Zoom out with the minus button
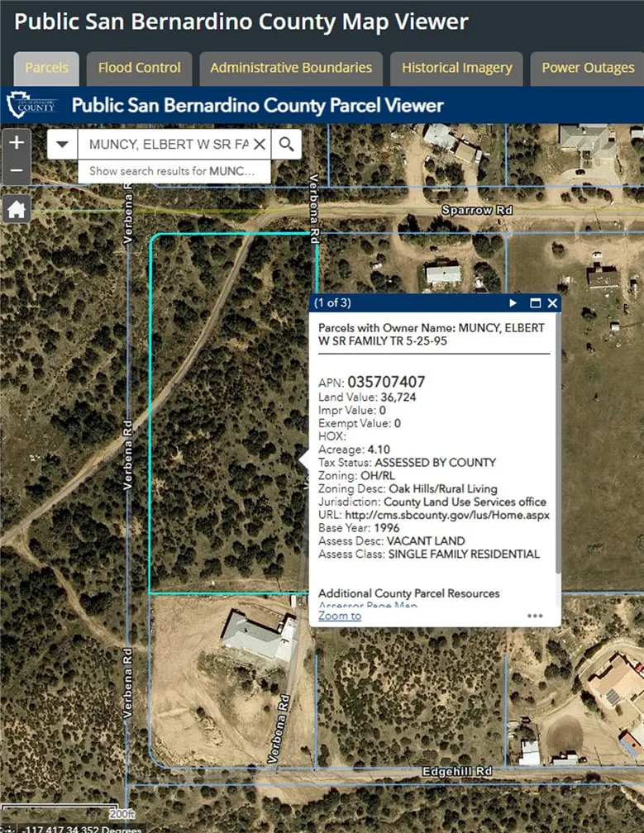Screen dimensions: 644x833 [x=17, y=170]
